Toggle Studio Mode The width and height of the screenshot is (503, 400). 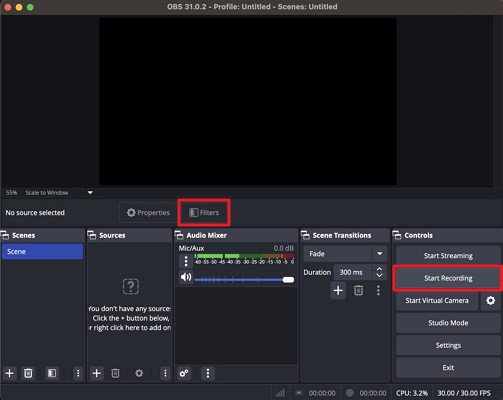click(x=448, y=323)
